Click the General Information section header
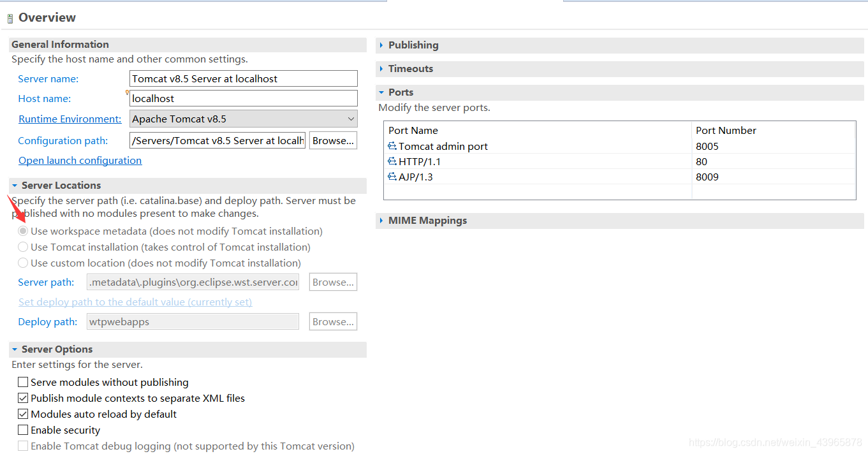This screenshot has width=868, height=454. [188, 45]
